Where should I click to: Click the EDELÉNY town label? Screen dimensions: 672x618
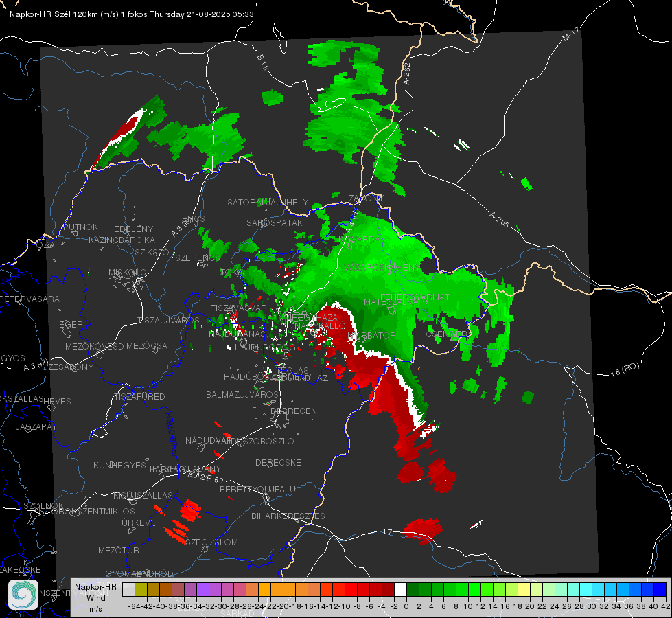point(133,229)
